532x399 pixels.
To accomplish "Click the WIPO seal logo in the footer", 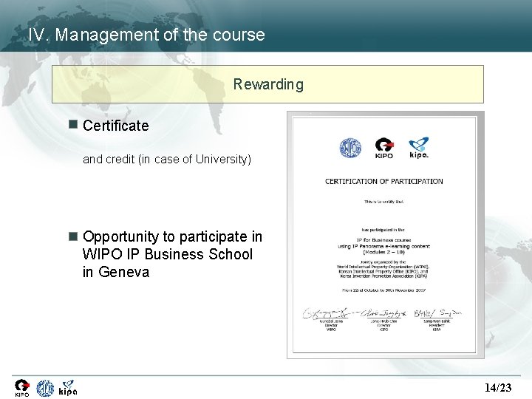I will (45, 388).
